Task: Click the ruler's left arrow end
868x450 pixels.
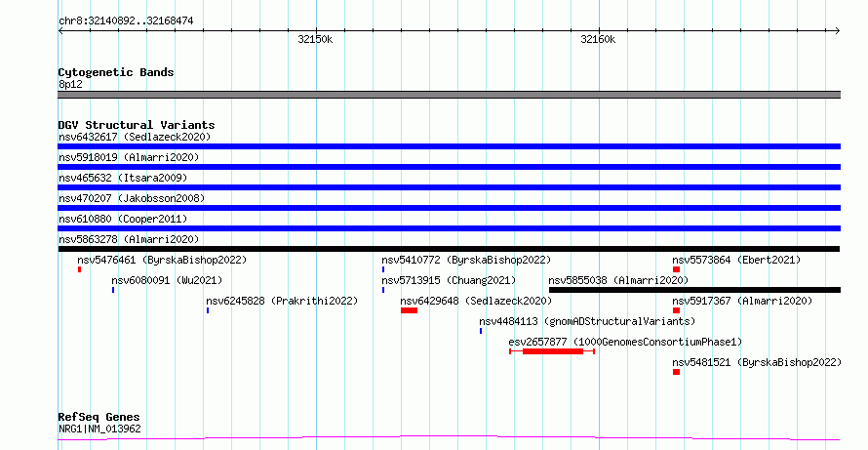Action: click(60, 31)
